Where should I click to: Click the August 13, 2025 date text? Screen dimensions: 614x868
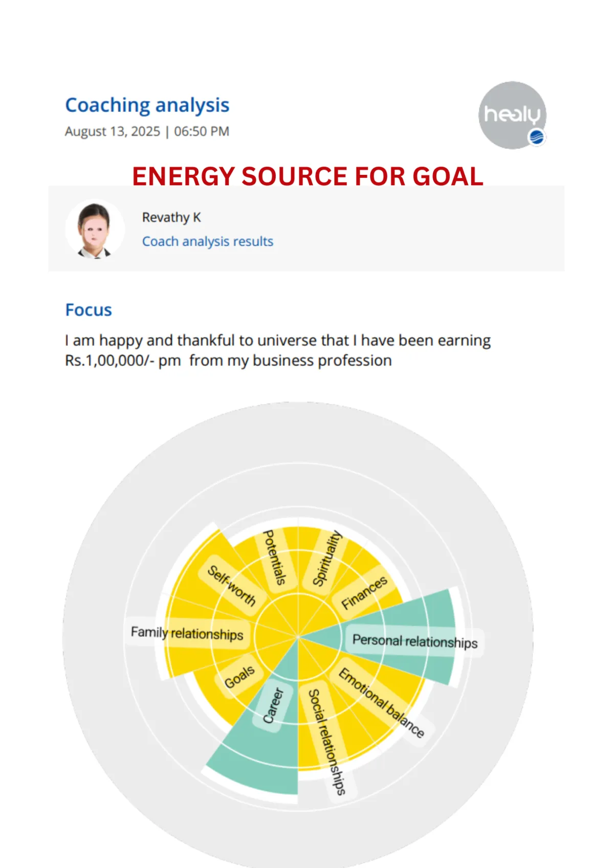point(113,131)
